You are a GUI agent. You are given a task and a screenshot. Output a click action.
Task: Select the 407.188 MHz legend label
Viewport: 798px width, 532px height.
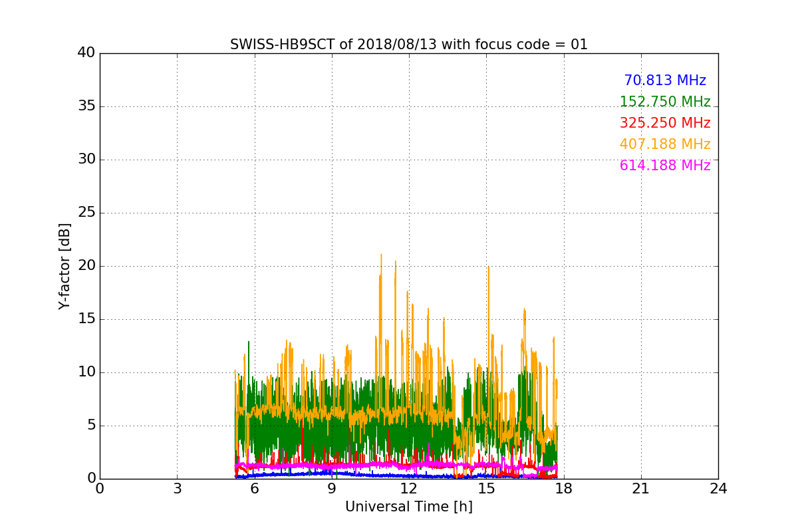point(665,144)
